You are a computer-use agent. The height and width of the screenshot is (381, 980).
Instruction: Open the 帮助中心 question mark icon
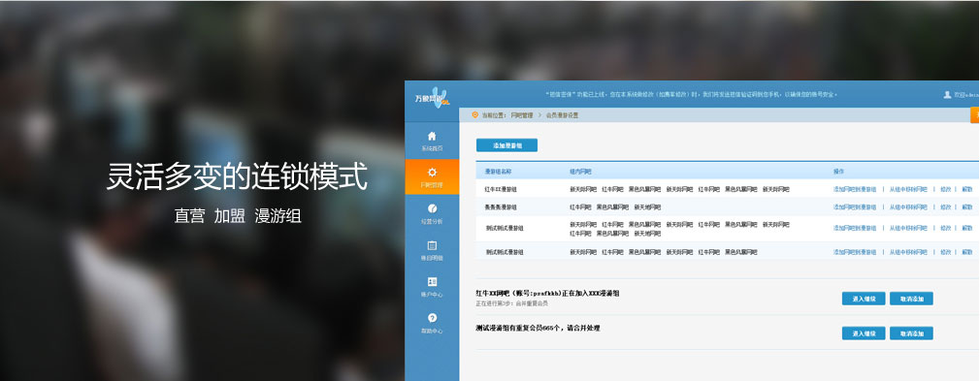[432, 318]
